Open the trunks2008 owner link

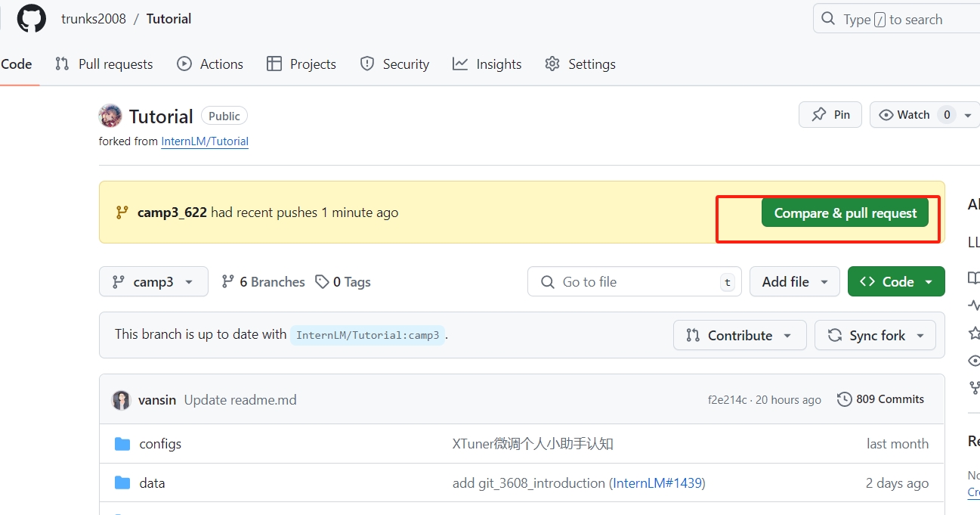(x=94, y=19)
